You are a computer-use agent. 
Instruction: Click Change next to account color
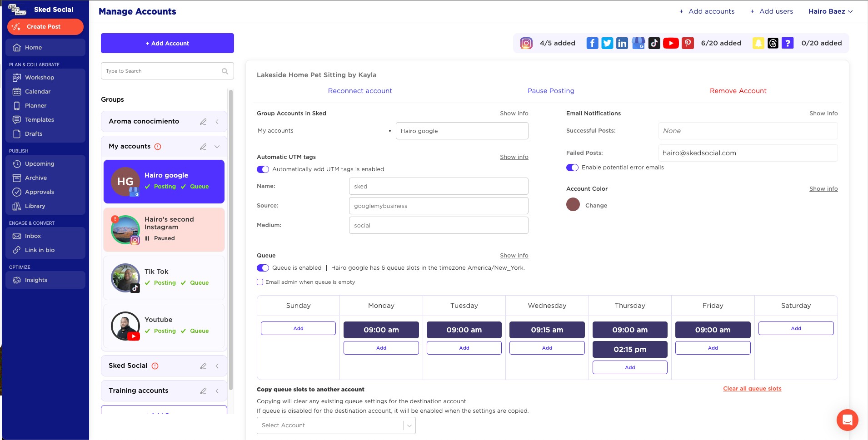(596, 206)
